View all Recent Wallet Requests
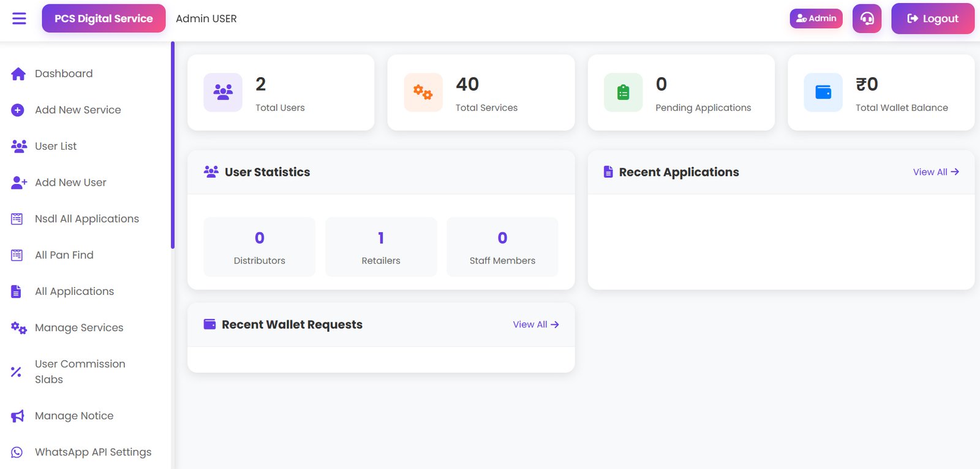 536,324
